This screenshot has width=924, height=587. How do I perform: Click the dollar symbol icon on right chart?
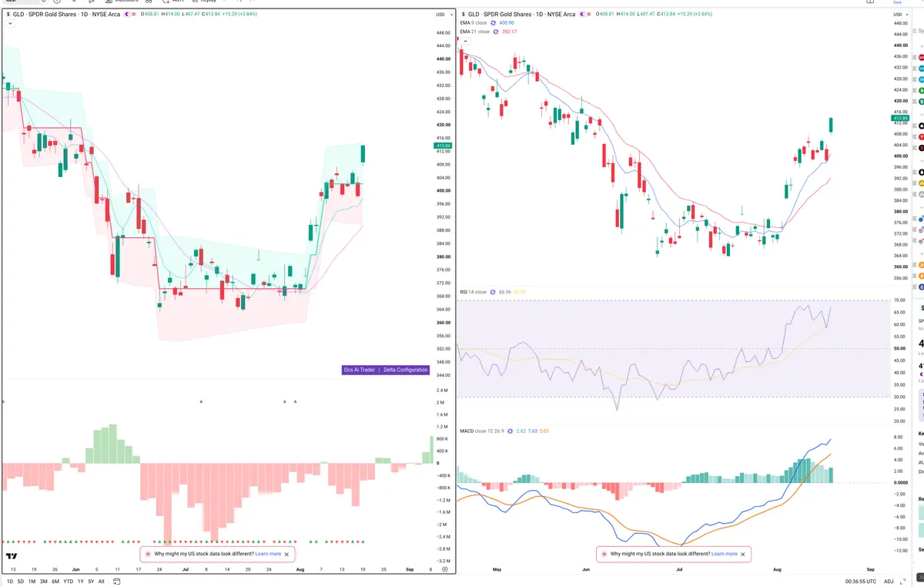click(x=464, y=14)
